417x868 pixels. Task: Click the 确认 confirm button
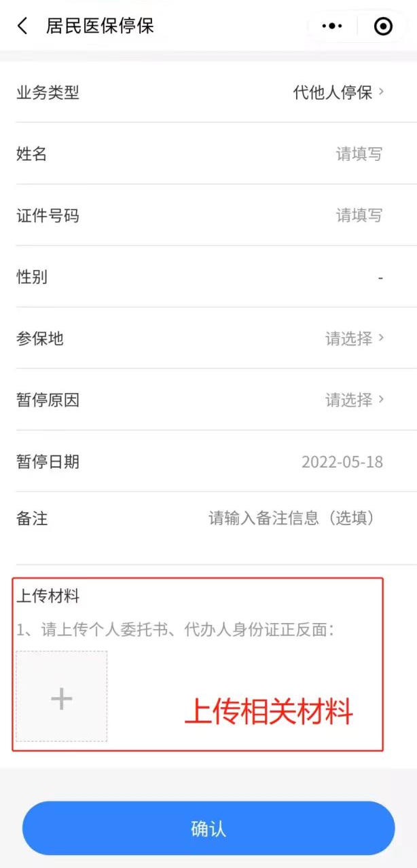pos(208,829)
